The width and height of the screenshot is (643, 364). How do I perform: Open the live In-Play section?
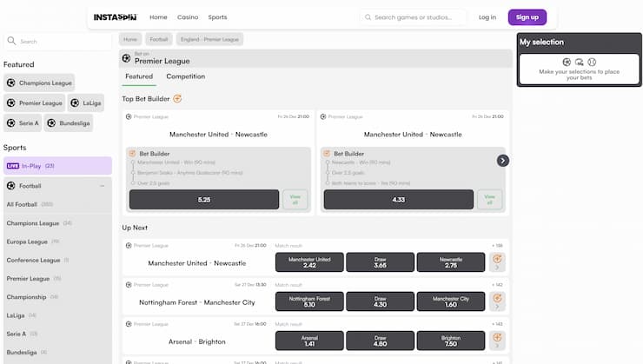(x=57, y=166)
